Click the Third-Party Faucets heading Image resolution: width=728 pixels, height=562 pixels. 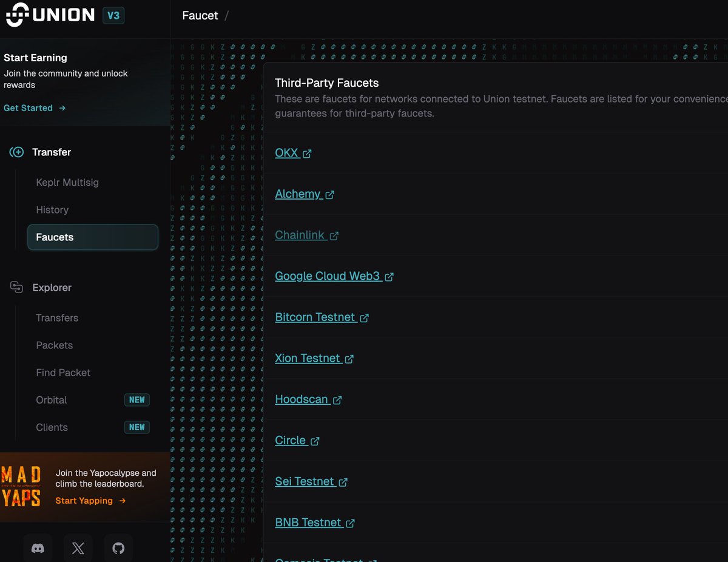tap(327, 83)
